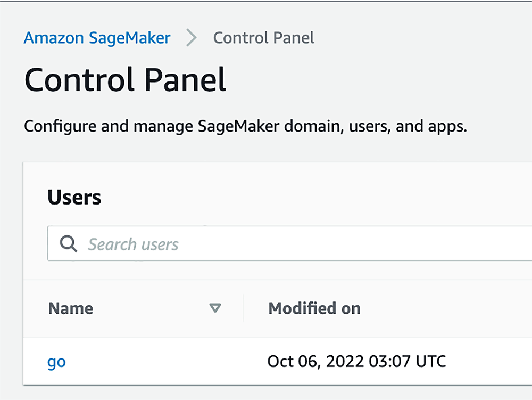
Task: Click the Modified on column header
Action: pos(314,308)
